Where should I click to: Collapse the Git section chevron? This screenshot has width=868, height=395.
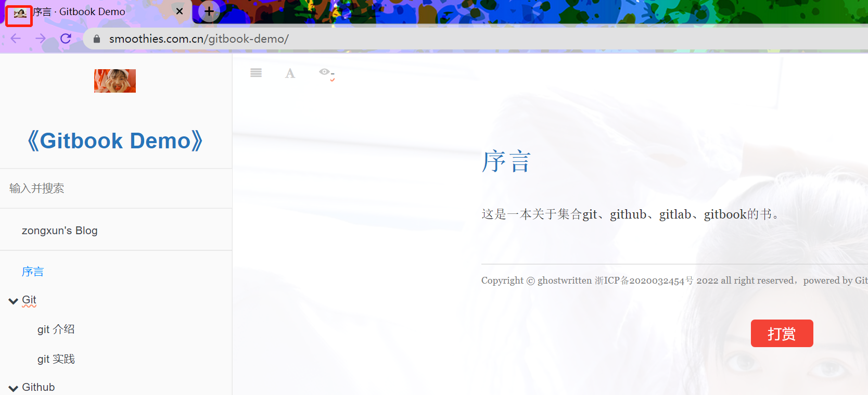point(14,301)
